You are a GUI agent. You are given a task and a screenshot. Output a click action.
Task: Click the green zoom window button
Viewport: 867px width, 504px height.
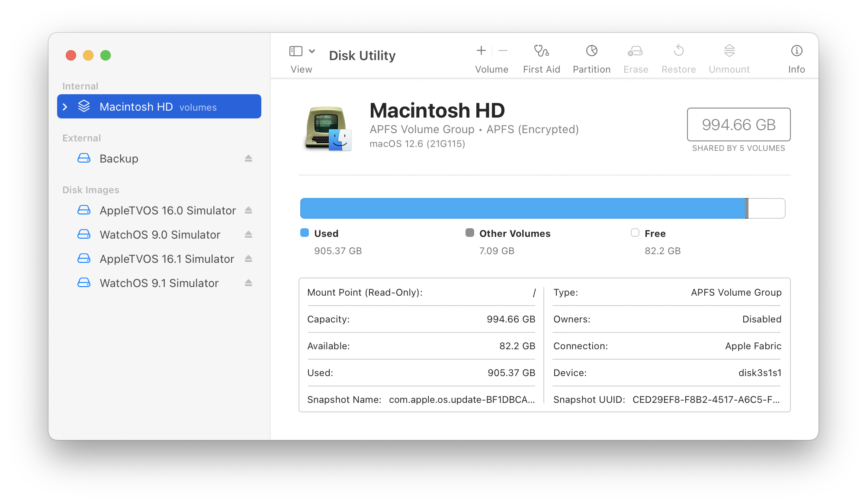(106, 55)
